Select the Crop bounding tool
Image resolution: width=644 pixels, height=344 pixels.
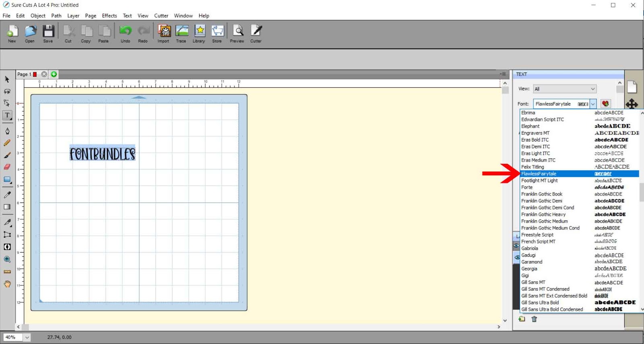[7, 234]
